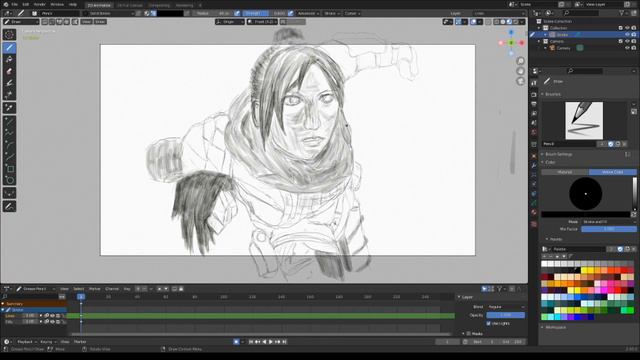The width and height of the screenshot is (640, 360).
Task: Open the Modifiers wrench properties tab
Action: point(534,165)
